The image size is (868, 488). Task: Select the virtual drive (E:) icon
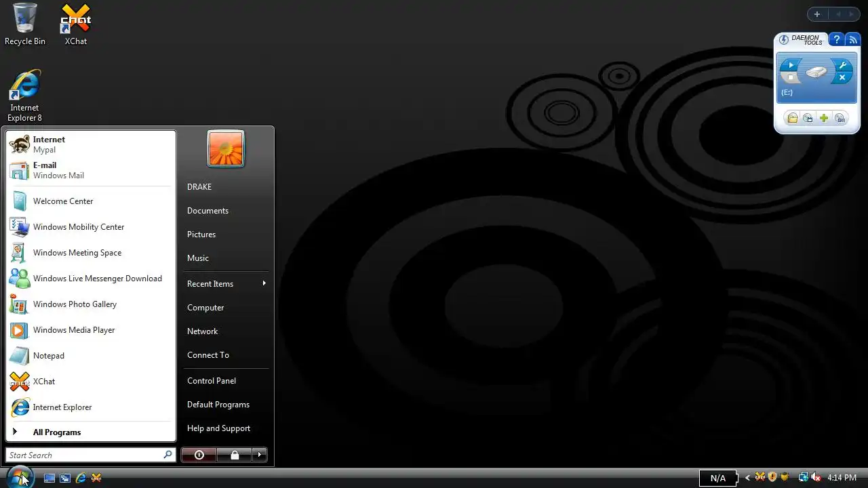click(x=816, y=72)
